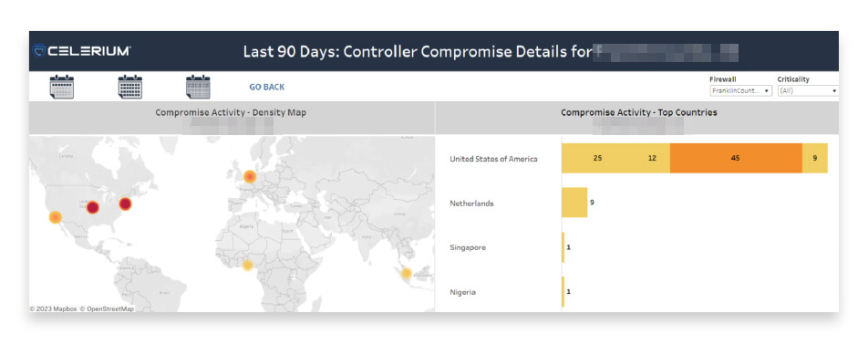Click the Celerium shield logo
Viewport: 868px width, 345px height.
coord(39,51)
